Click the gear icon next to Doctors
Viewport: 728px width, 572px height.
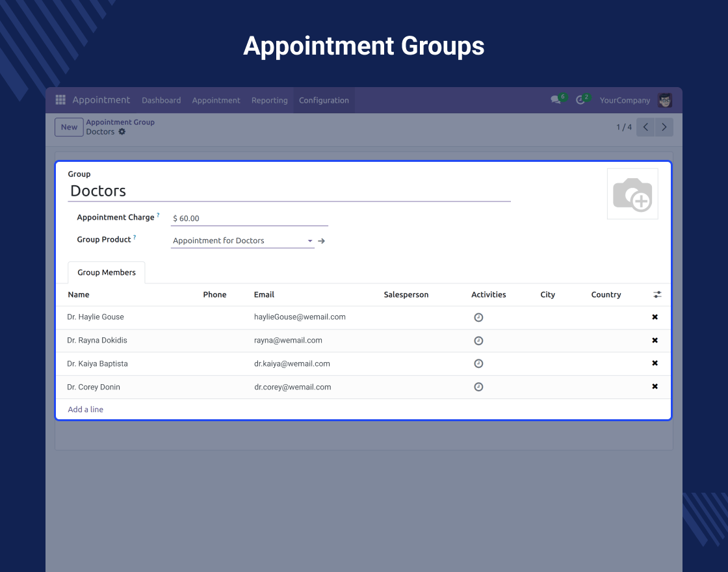tap(122, 132)
